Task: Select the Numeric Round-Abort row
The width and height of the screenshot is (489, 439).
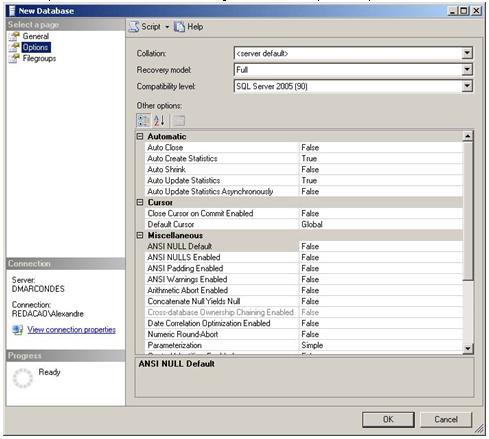Action: pyautogui.click(x=304, y=334)
